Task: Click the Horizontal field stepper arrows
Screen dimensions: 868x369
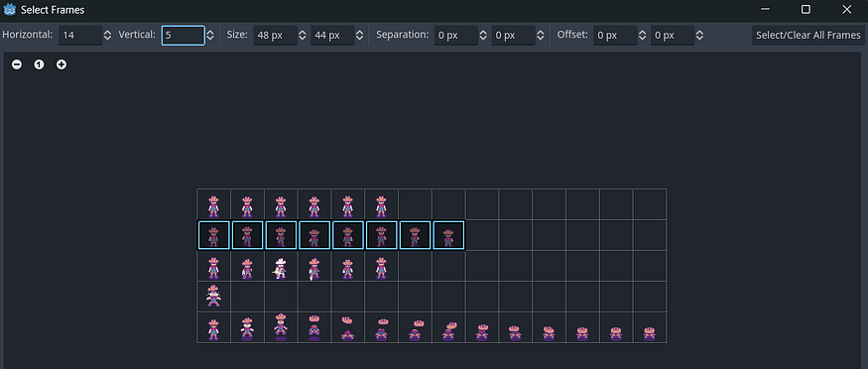Action: point(107,35)
